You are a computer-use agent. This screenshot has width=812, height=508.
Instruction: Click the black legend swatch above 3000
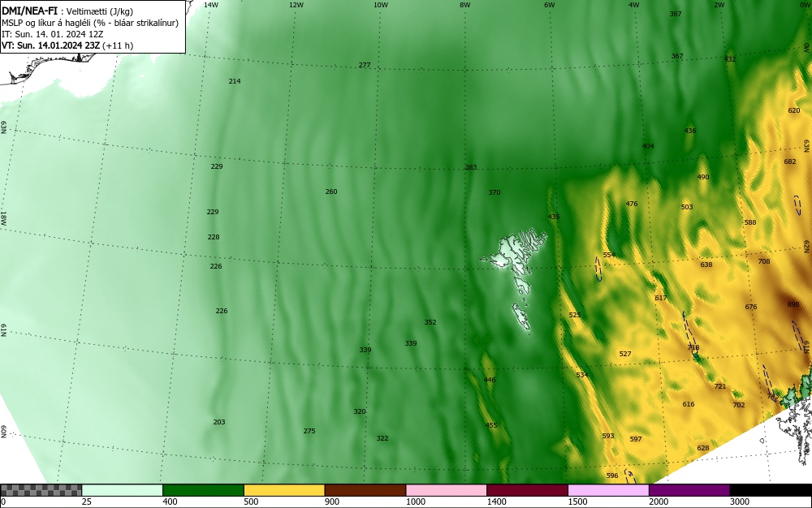(x=771, y=490)
